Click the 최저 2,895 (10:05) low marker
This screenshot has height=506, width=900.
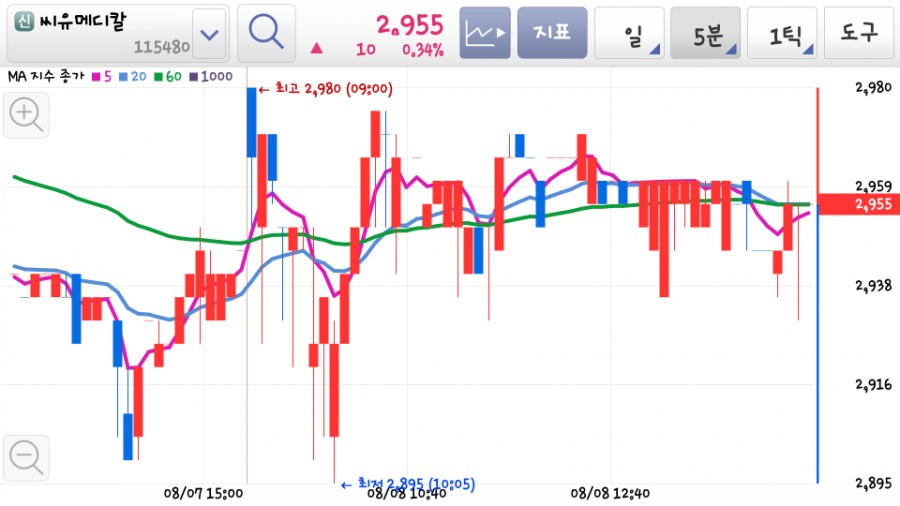click(408, 484)
